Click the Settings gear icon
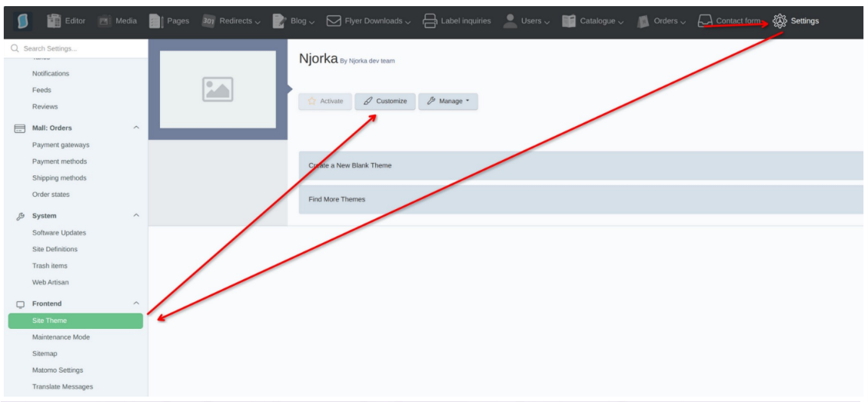The height and width of the screenshot is (402, 868). [780, 21]
